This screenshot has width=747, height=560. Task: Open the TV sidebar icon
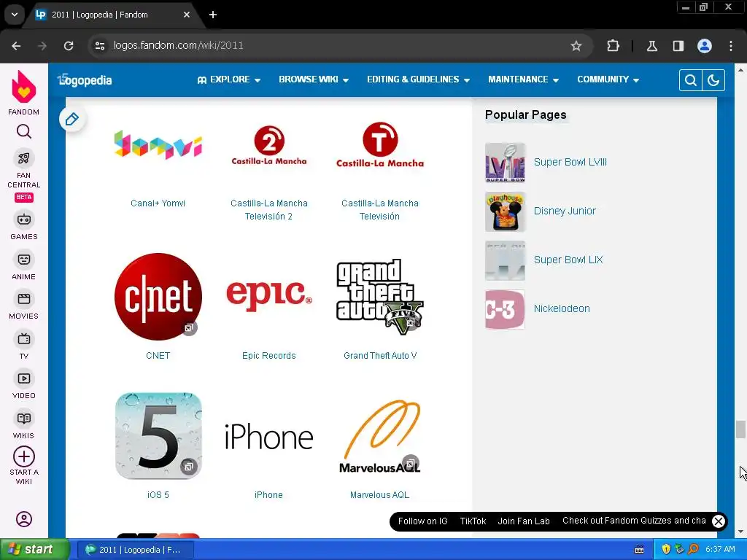click(x=24, y=339)
